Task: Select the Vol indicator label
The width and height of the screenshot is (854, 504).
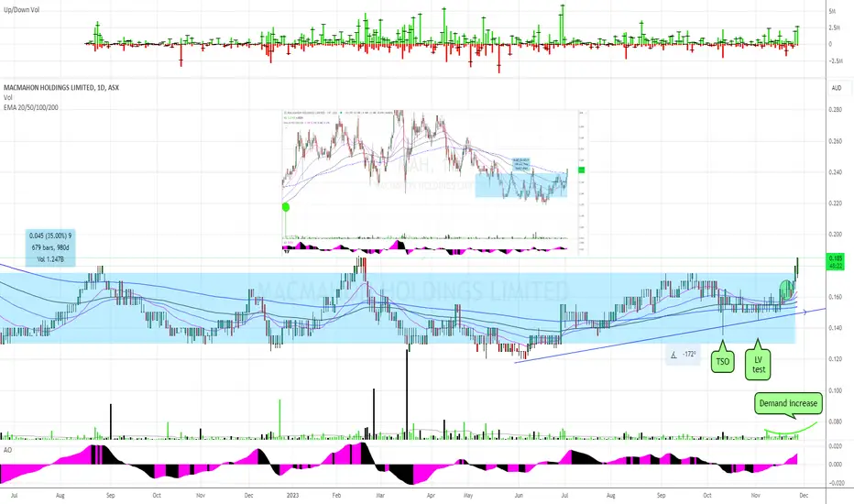Action: coord(7,97)
